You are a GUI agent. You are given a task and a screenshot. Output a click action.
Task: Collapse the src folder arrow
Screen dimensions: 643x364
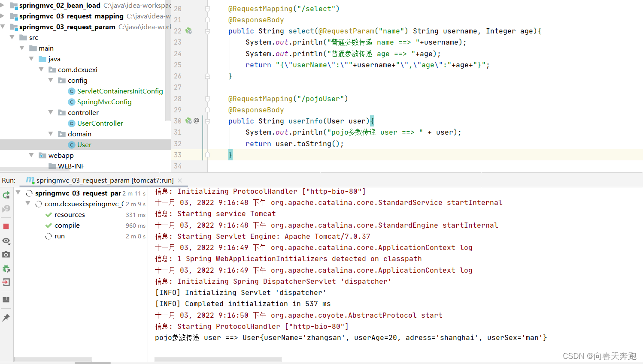pyautogui.click(x=12, y=37)
